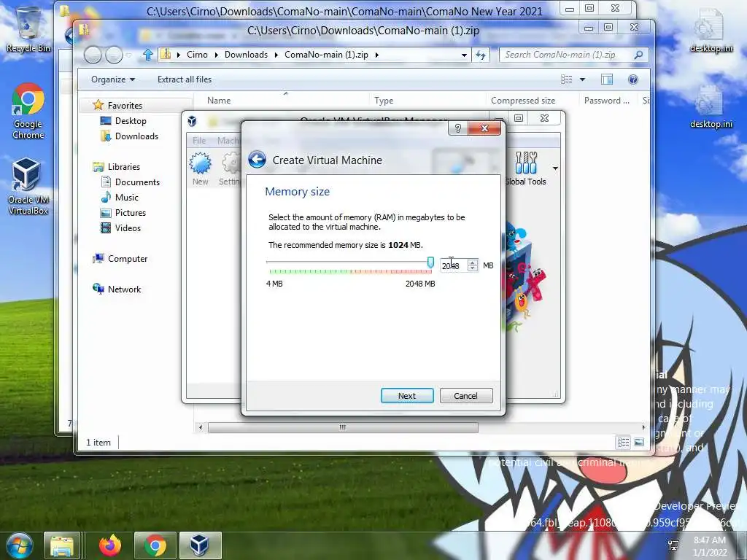
Task: Switch to details view icon in status bar
Action: tap(623, 443)
